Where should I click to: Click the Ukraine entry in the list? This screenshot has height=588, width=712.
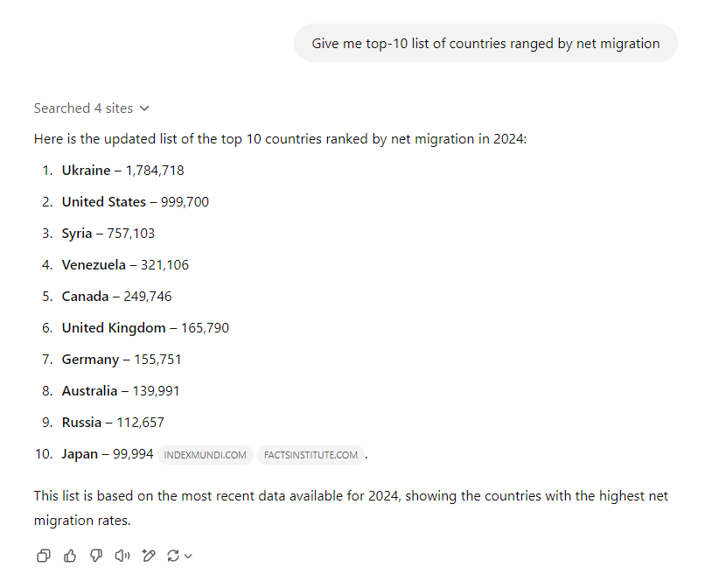point(123,171)
